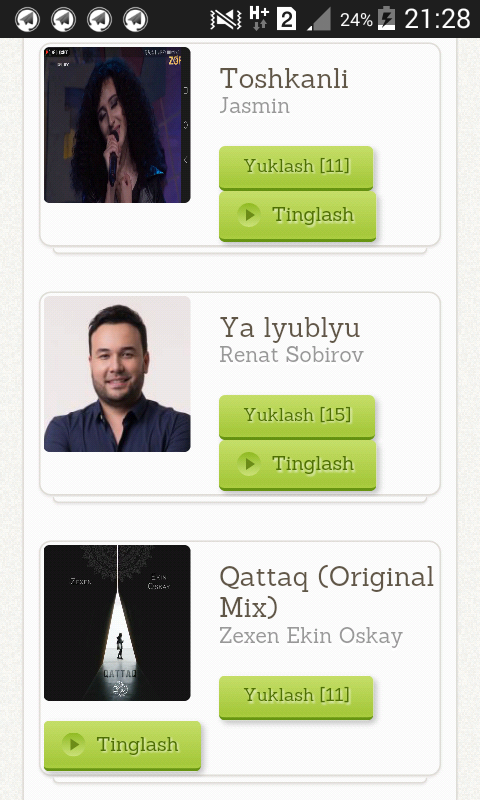Viewport: 480px width, 800px height.
Task: Tap the H+ mobile data icon
Action: pyautogui.click(x=259, y=18)
